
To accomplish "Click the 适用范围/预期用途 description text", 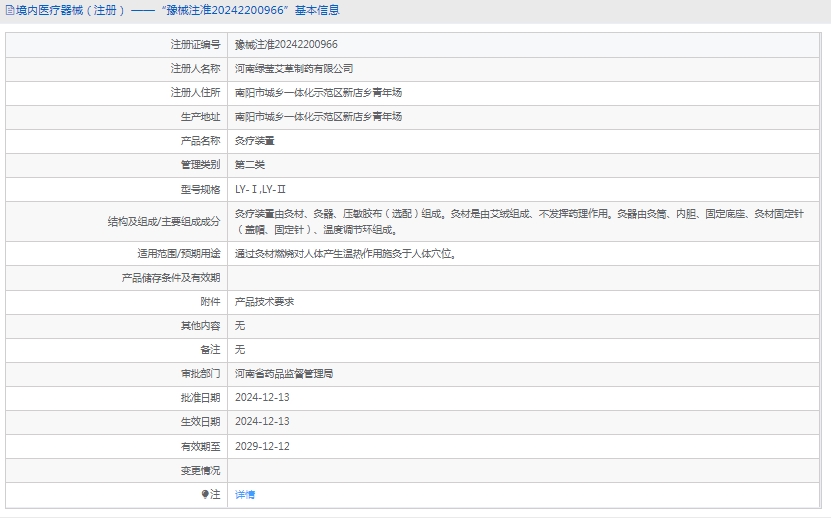I will pyautogui.click(x=346, y=254).
